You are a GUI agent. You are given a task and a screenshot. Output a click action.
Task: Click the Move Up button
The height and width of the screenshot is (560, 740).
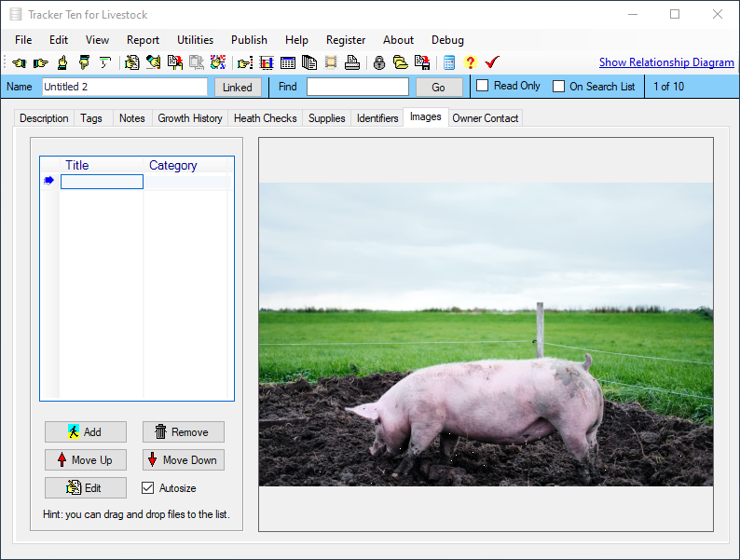86,459
